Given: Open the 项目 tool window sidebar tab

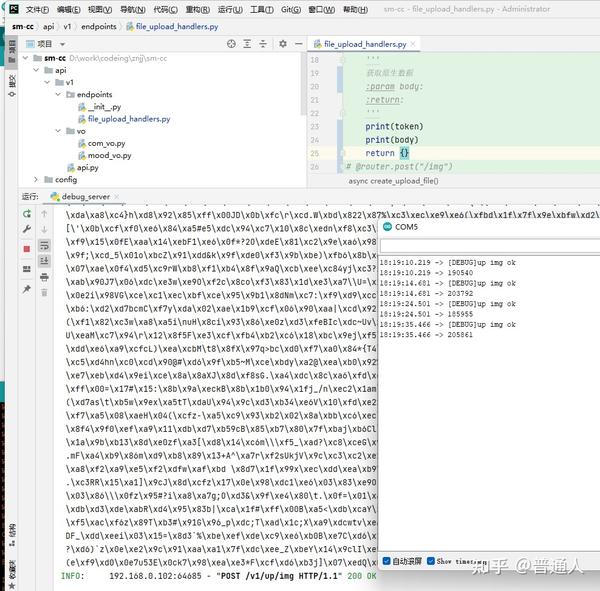Looking at the screenshot, I should click(12, 52).
